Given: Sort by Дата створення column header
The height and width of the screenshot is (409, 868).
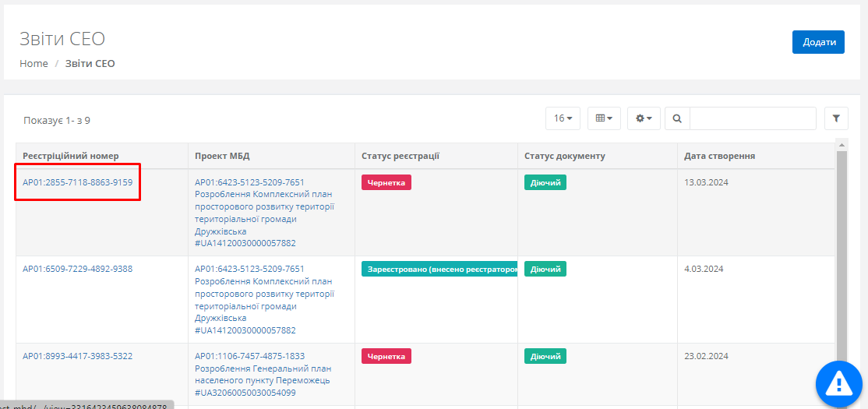Looking at the screenshot, I should [719, 156].
